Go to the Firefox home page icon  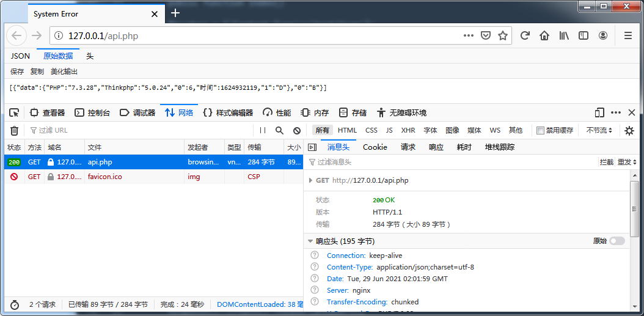coord(544,35)
